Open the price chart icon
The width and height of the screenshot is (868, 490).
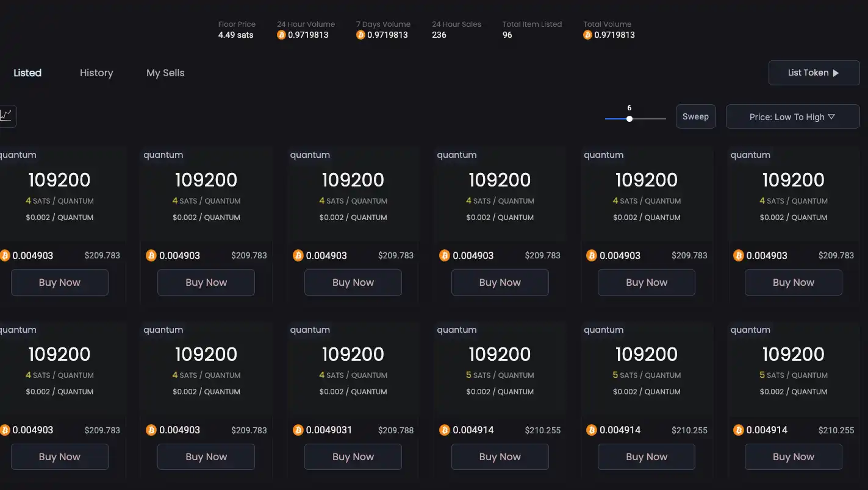point(6,116)
